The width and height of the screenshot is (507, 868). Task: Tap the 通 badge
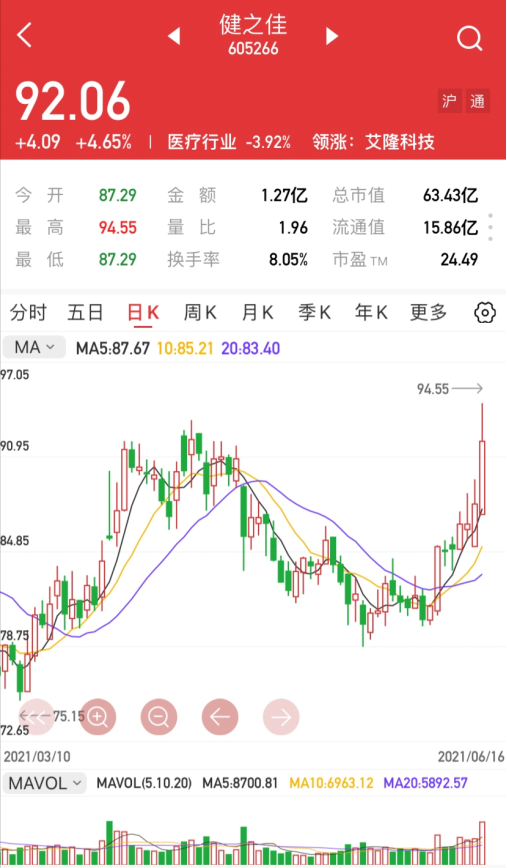tap(477, 101)
